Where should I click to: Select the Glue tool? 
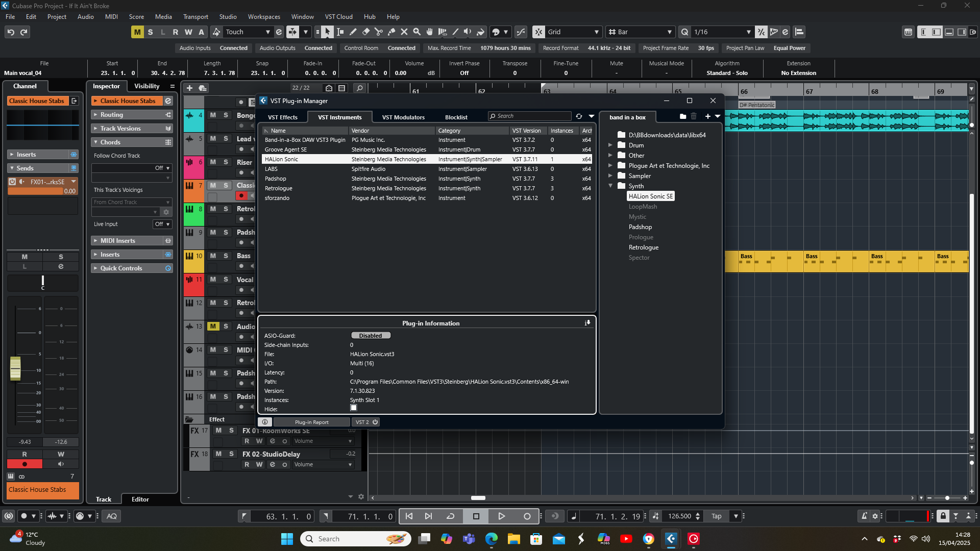click(x=391, y=32)
